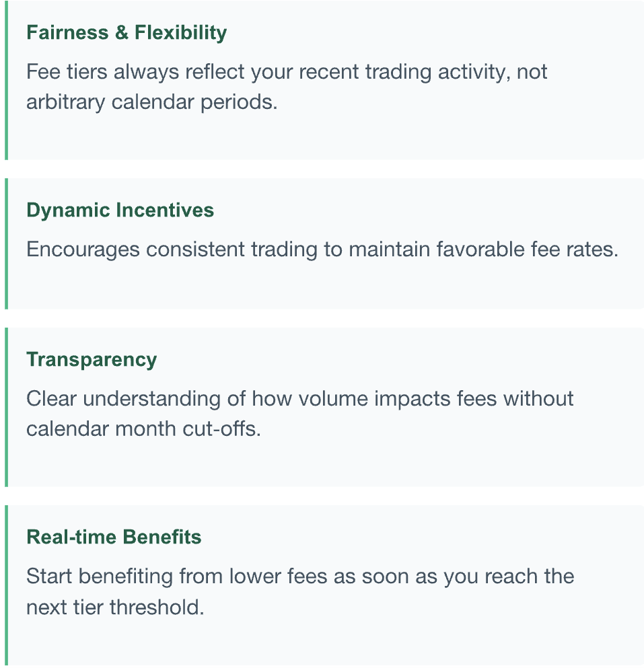Select the Real-time Benefits heading

[114, 537]
